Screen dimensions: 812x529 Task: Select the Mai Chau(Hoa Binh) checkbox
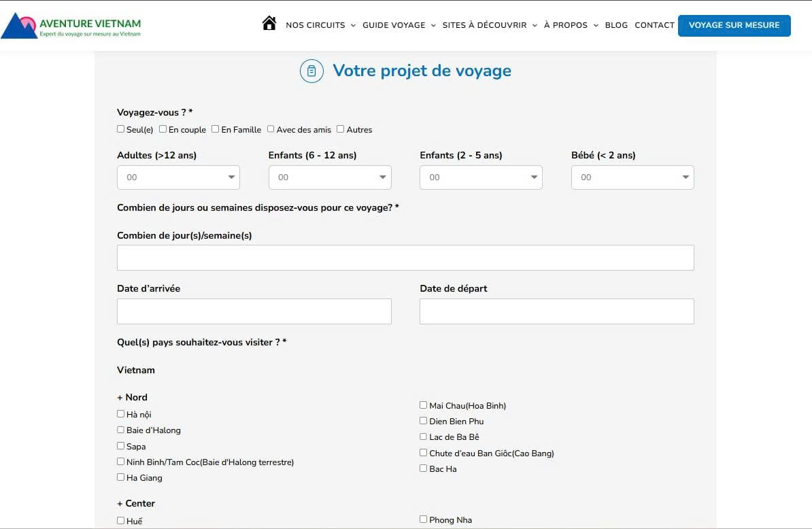(423, 405)
